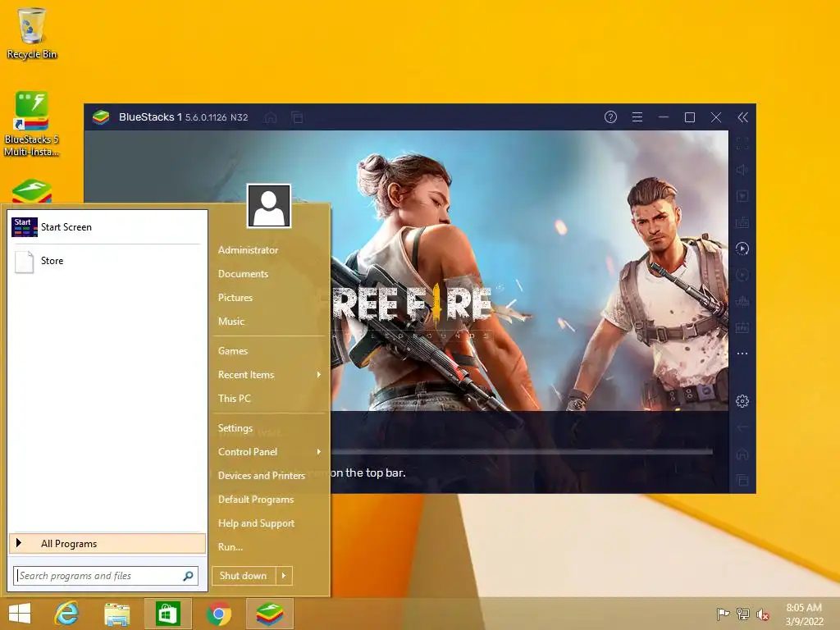
Task: Toggle BlueStacks full screen mode icon
Action: [742, 144]
